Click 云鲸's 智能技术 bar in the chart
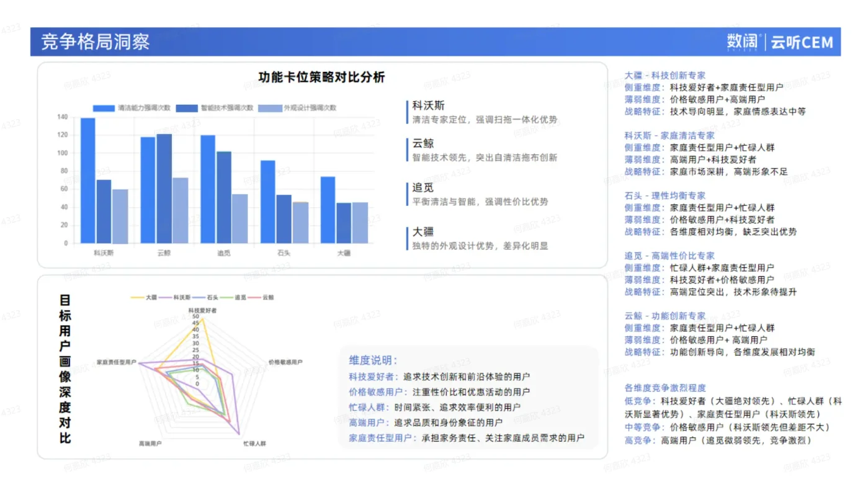The width and height of the screenshot is (868, 487). pyautogui.click(x=164, y=189)
